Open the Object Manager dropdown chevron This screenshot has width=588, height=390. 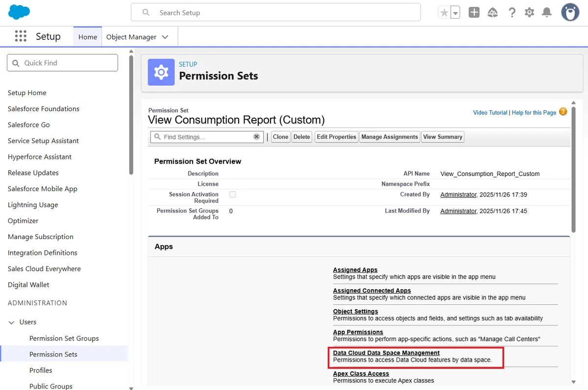point(165,37)
